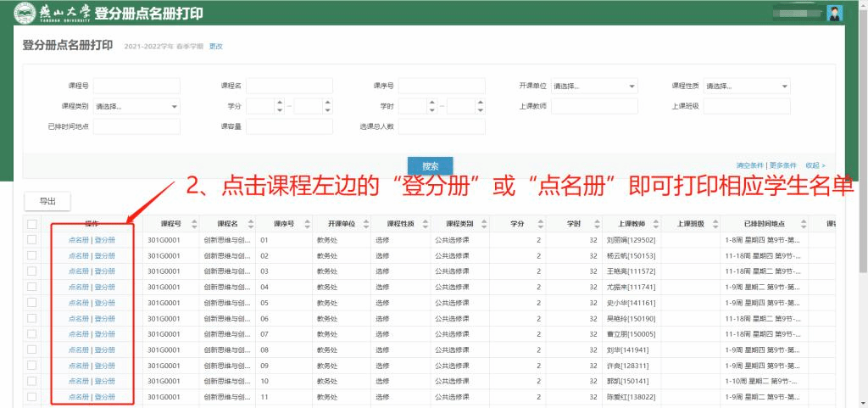
Task: Open the 开课单位 dropdown
Action: tap(593, 86)
